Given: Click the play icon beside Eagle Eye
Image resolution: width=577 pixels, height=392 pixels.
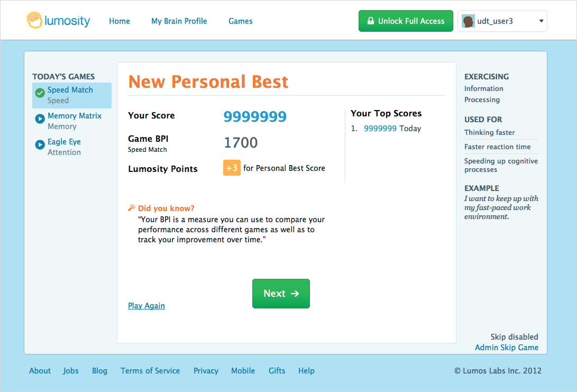Looking at the screenshot, I should pyautogui.click(x=40, y=144).
